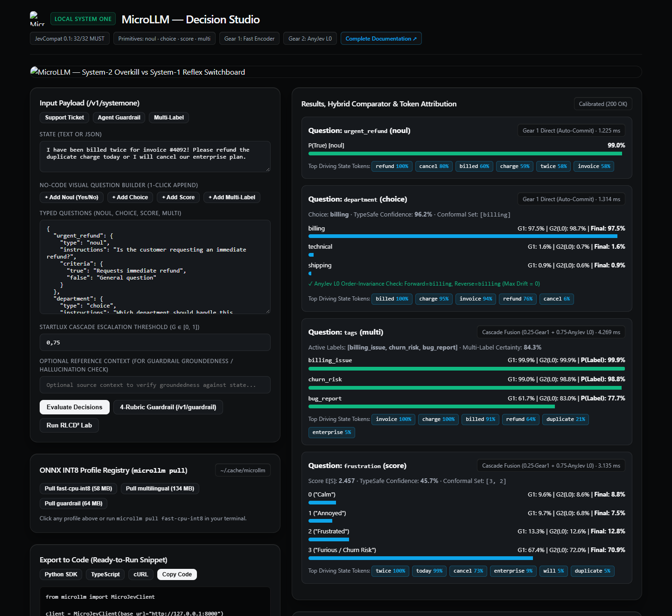Open the Complete Documentation link

coord(381,39)
